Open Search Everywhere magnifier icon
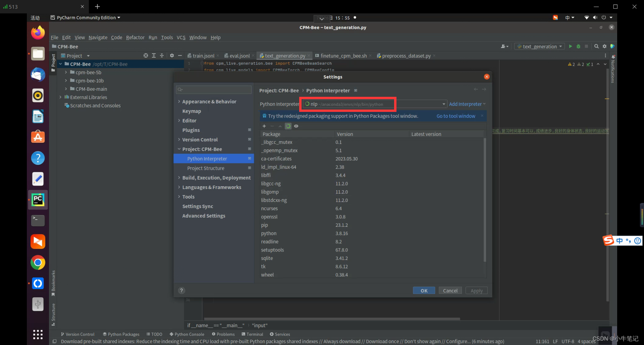This screenshot has height=345, width=644. pyautogui.click(x=596, y=47)
